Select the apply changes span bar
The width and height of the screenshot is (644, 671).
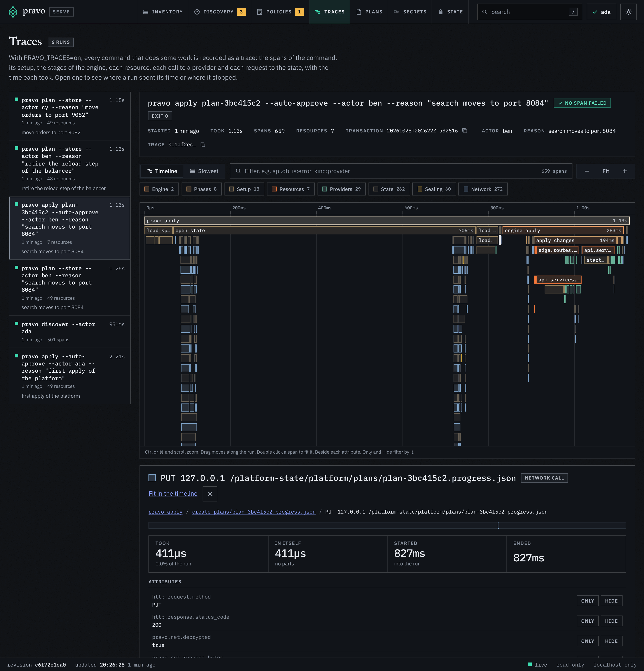pyautogui.click(x=575, y=240)
